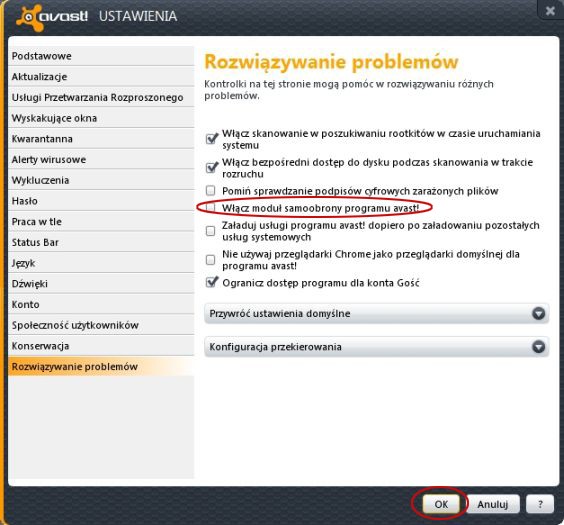Screen dimensions: 564x525
Task: Go to Wyskakujące okna settings
Action: (x=101, y=118)
